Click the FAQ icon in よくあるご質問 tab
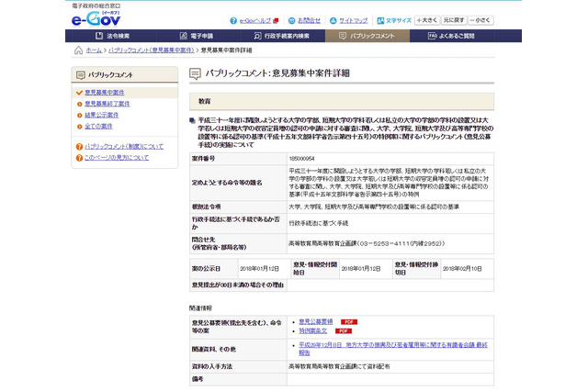The height and width of the screenshot is (391, 588). tap(432, 36)
